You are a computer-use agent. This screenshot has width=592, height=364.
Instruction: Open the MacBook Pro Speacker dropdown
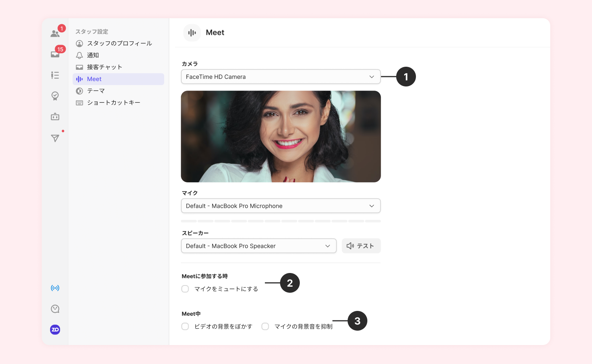pyautogui.click(x=259, y=246)
